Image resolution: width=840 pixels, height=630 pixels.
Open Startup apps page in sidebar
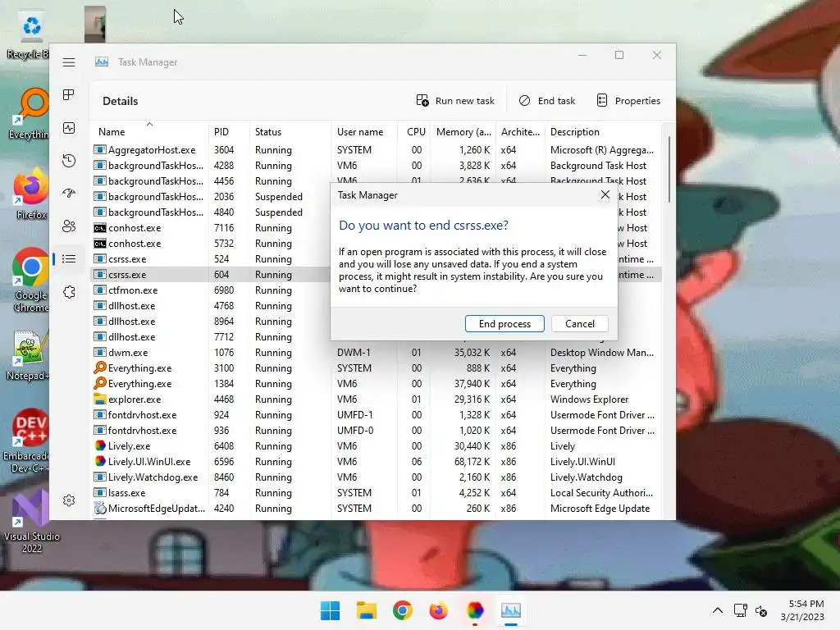(x=69, y=194)
